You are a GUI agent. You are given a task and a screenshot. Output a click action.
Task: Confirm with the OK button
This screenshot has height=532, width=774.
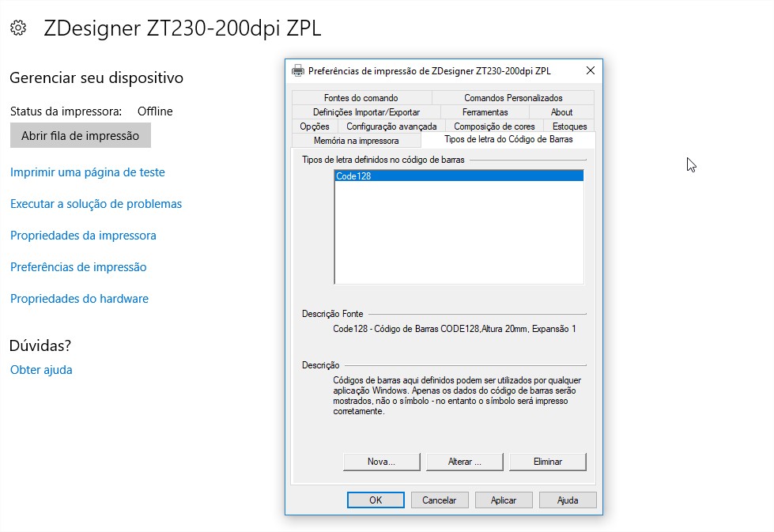click(x=376, y=500)
